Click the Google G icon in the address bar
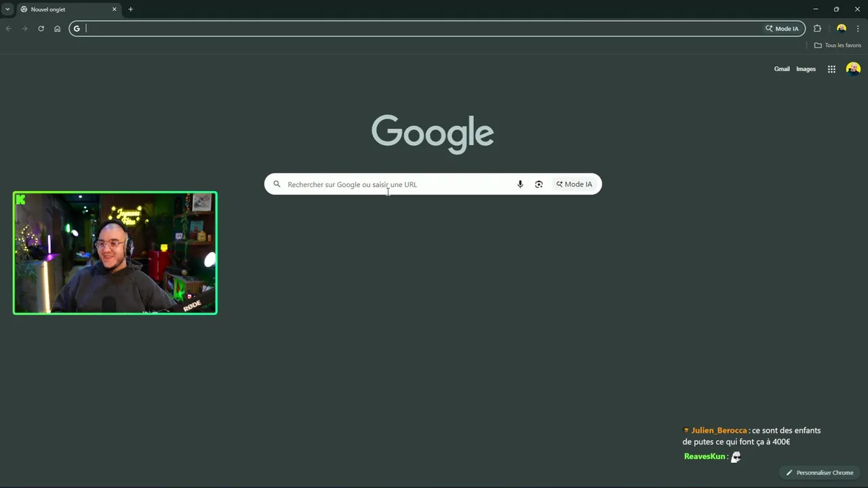The width and height of the screenshot is (868, 488). tap(77, 28)
